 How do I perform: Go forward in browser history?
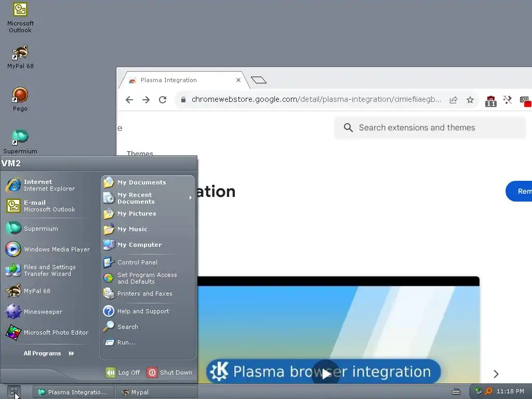click(146, 100)
